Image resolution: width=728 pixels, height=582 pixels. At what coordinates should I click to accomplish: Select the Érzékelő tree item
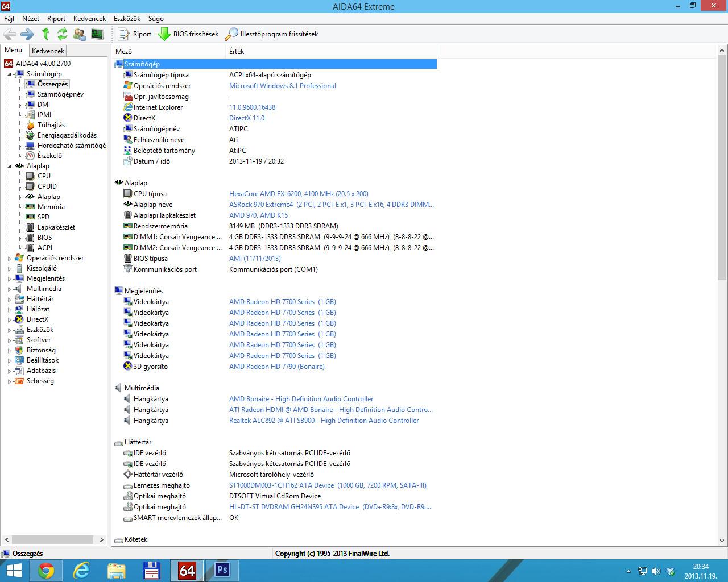(49, 155)
